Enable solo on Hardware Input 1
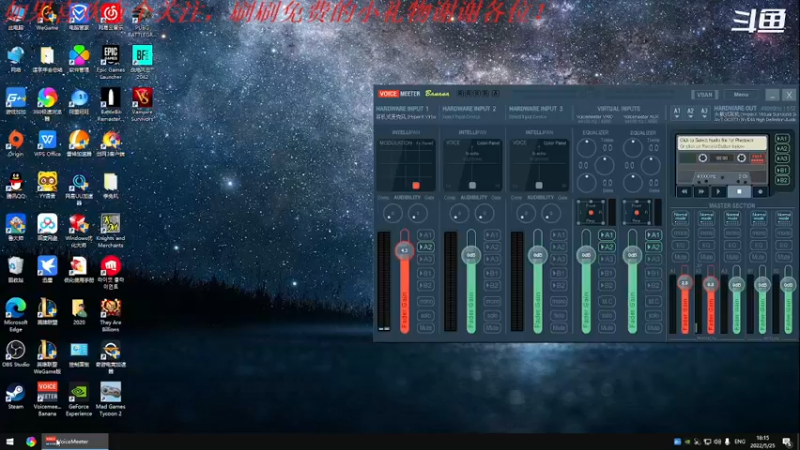800x450 pixels. [426, 315]
